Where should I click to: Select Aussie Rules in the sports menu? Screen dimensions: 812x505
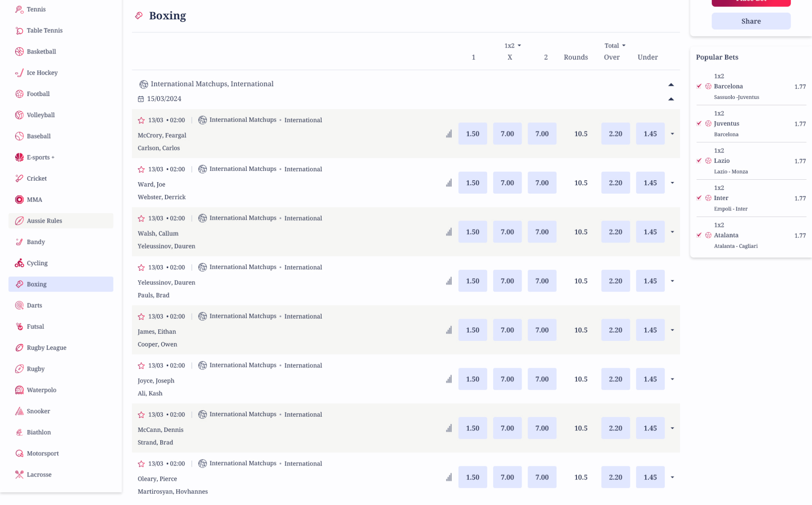(44, 221)
